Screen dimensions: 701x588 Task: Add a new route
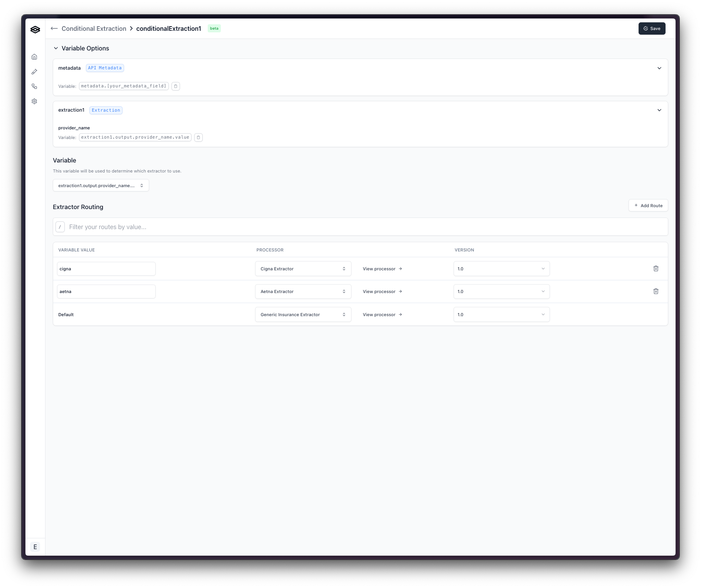tap(648, 206)
